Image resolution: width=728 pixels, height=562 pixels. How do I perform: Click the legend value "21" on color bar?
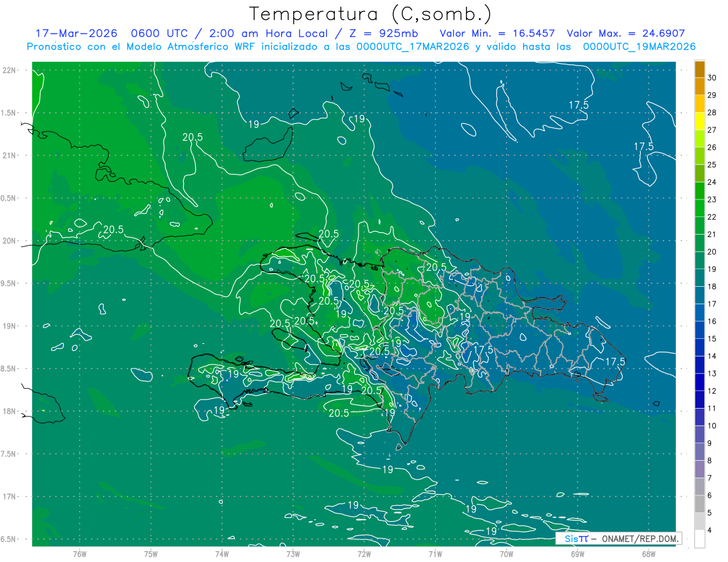[712, 234]
